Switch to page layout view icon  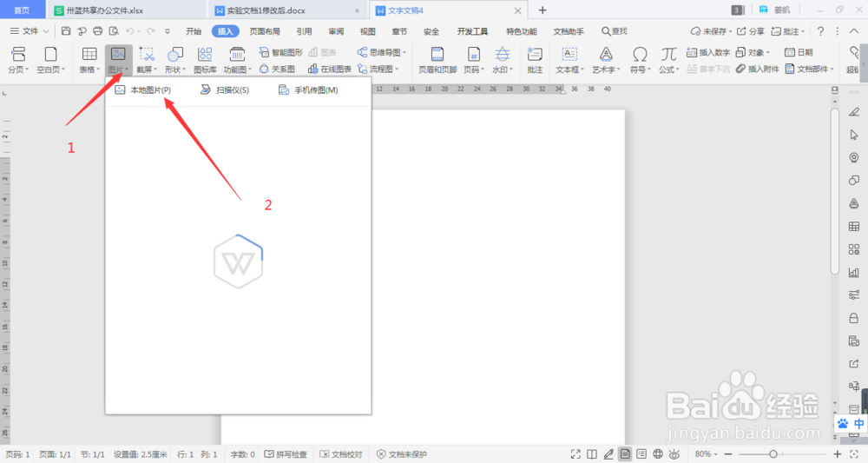click(625, 454)
